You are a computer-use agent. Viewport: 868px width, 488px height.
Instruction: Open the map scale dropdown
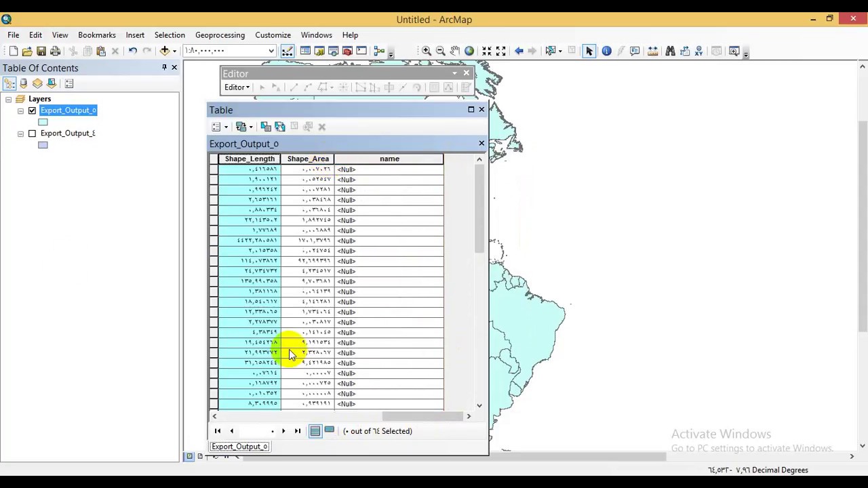coord(271,51)
